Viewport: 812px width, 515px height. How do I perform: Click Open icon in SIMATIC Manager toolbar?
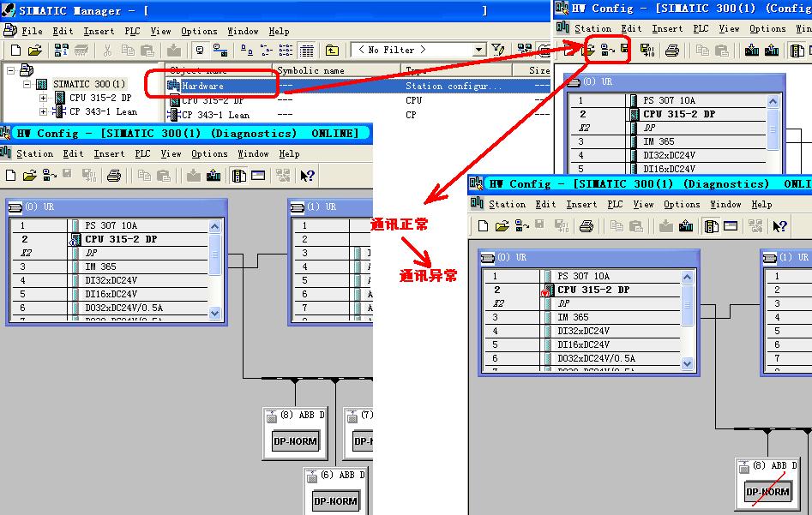pos(33,51)
